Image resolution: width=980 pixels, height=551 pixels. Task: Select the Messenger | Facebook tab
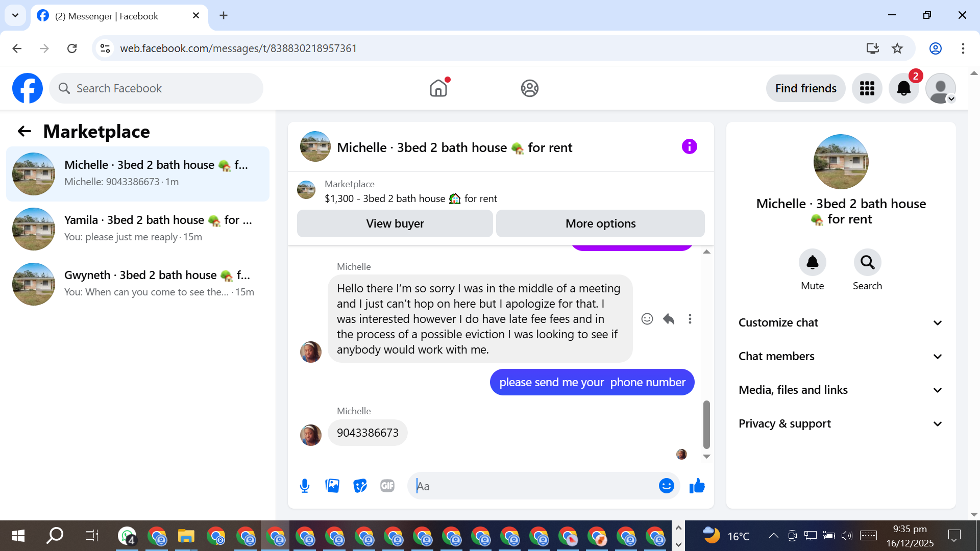pyautogui.click(x=119, y=16)
